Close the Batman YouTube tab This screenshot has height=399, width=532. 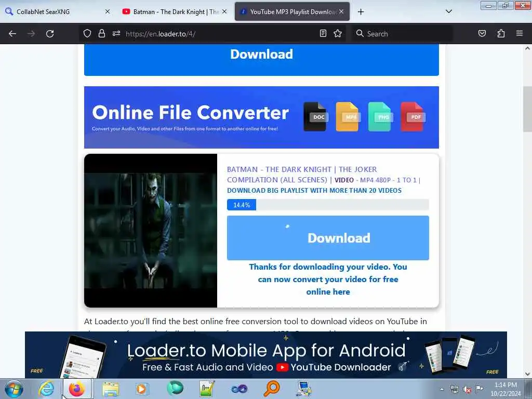point(224,11)
